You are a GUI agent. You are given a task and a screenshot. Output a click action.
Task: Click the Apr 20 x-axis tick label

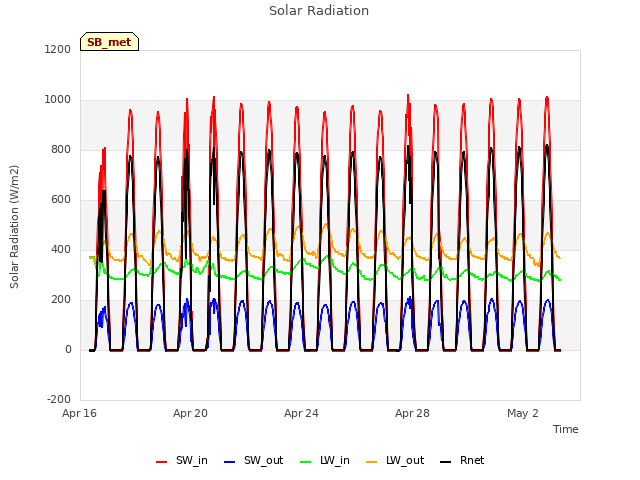(190, 413)
